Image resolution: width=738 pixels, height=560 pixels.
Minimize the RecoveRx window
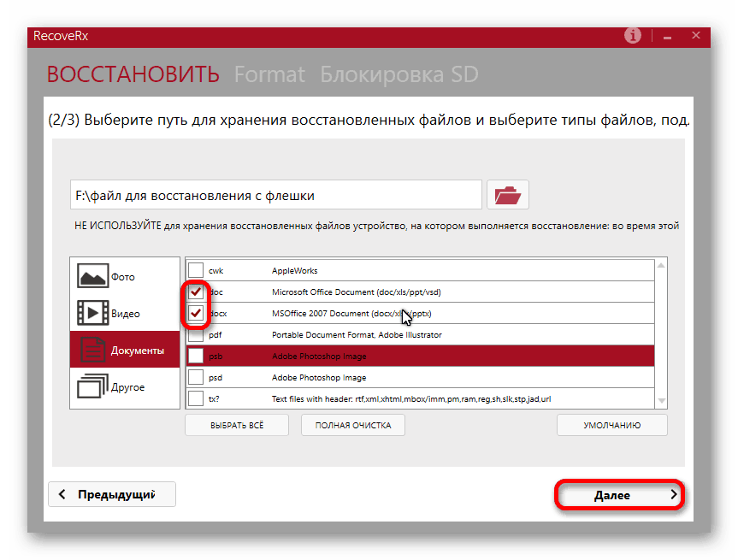tap(666, 36)
